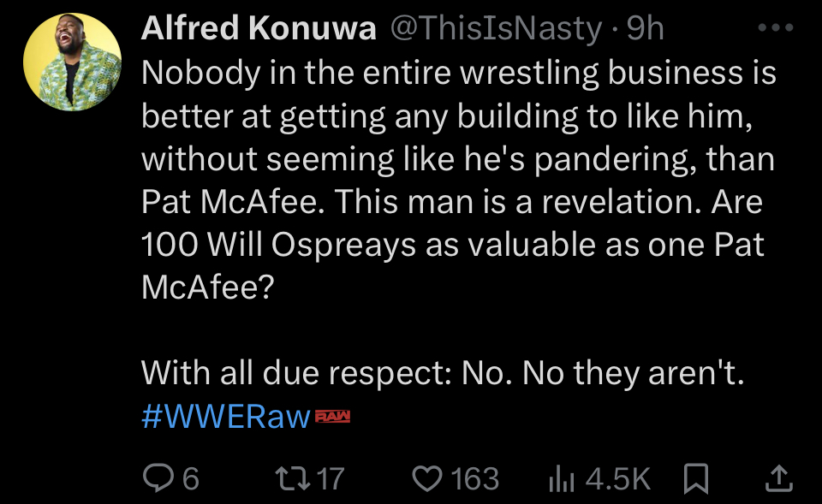Screen dimensions: 822x504
Task: Bookmark this tweet
Action: click(698, 478)
